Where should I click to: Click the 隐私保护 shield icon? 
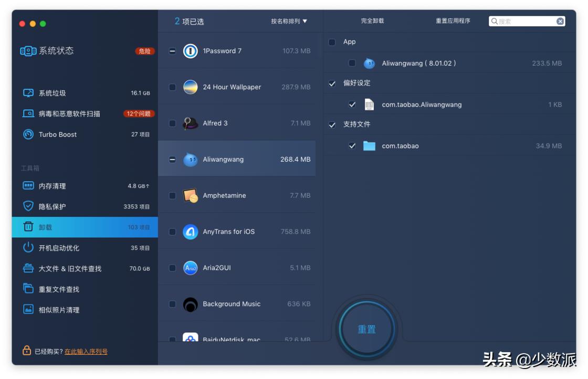tap(28, 206)
